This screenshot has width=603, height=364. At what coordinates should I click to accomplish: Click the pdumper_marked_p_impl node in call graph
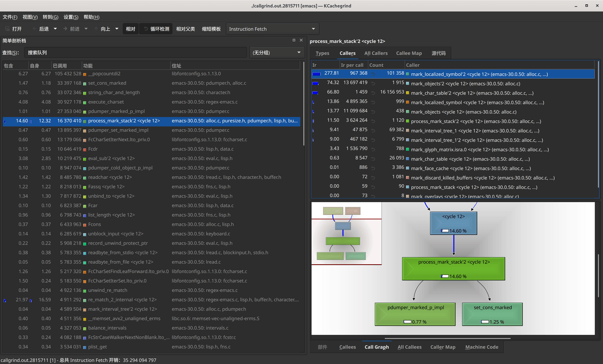[416, 314]
